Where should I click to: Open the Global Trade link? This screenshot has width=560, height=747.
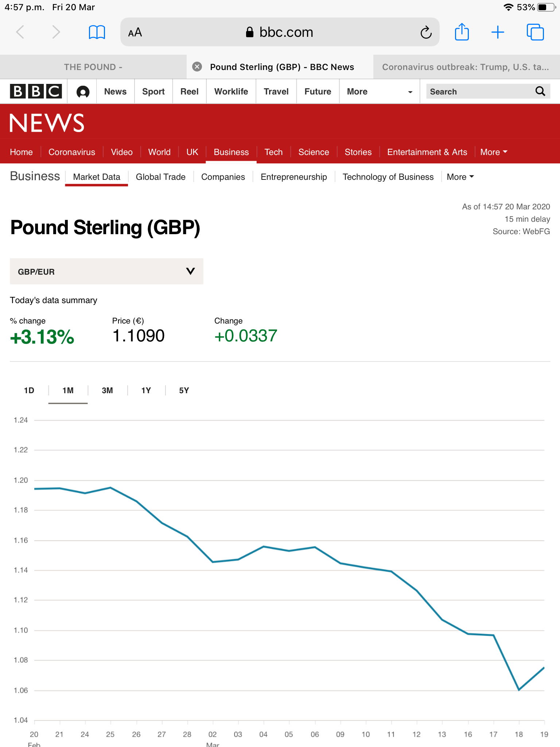(x=160, y=177)
